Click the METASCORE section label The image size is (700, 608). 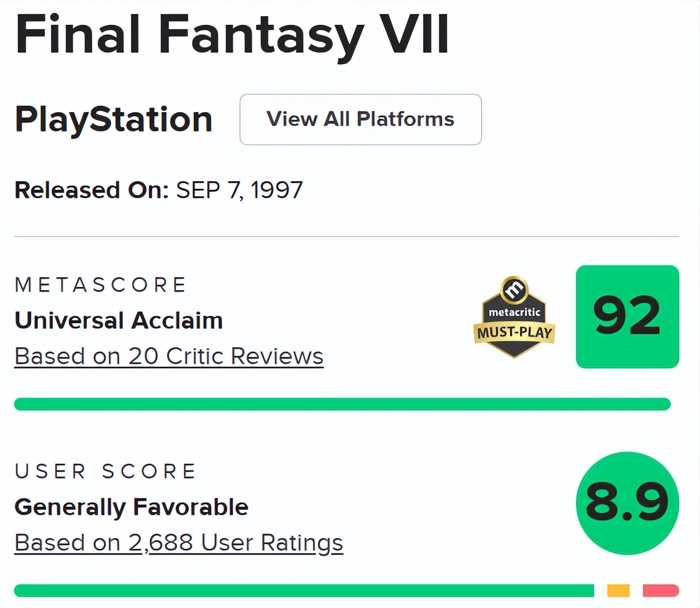coord(101,285)
